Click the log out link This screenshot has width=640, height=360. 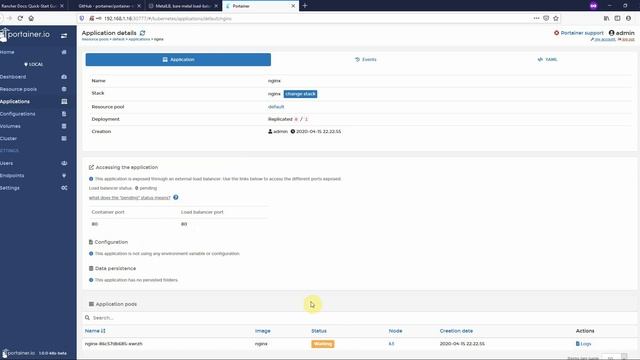[x=626, y=39]
